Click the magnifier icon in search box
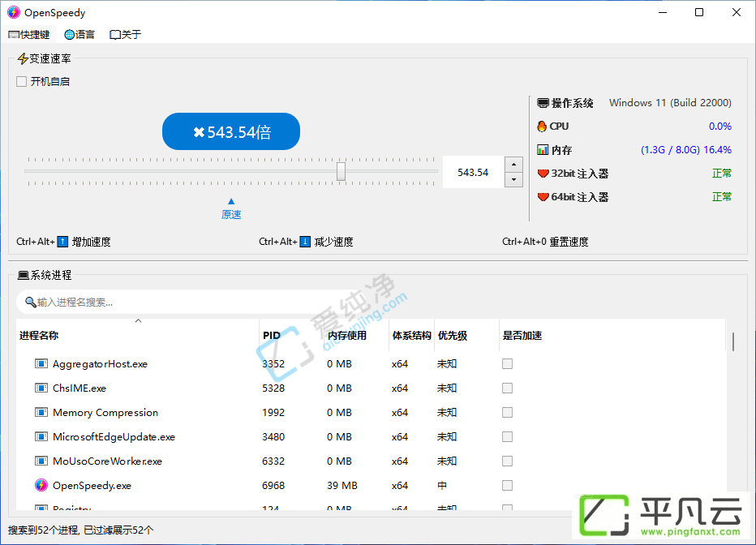756x545 pixels. (30, 303)
